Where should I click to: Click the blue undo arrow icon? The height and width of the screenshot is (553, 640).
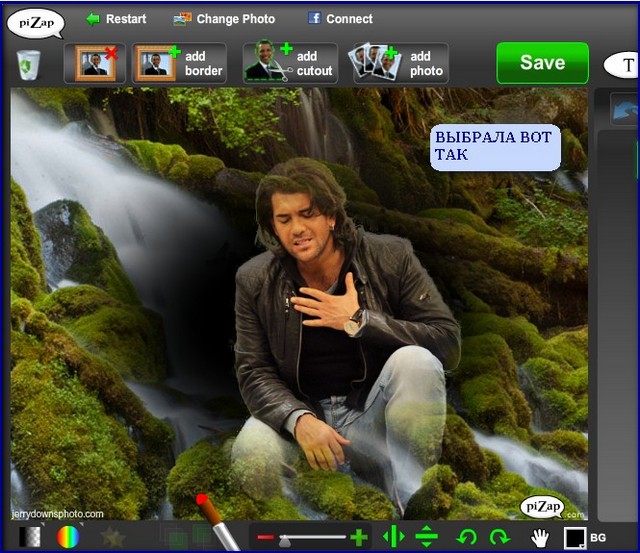[624, 110]
